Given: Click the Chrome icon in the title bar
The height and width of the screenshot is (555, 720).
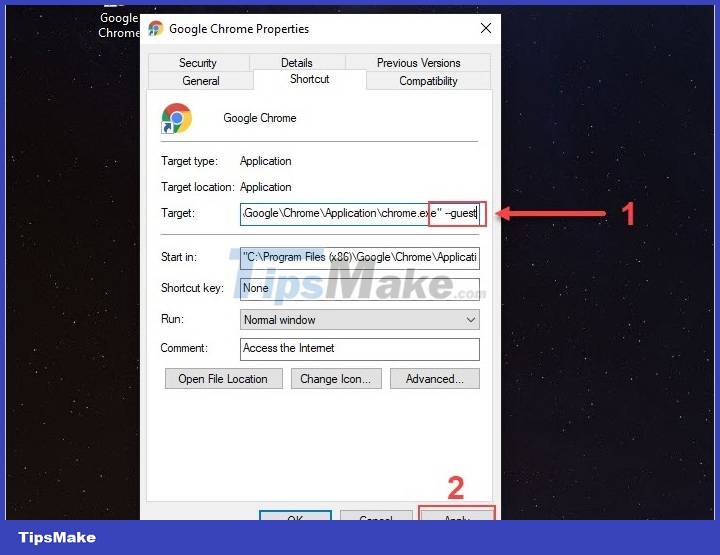Looking at the screenshot, I should pos(156,28).
